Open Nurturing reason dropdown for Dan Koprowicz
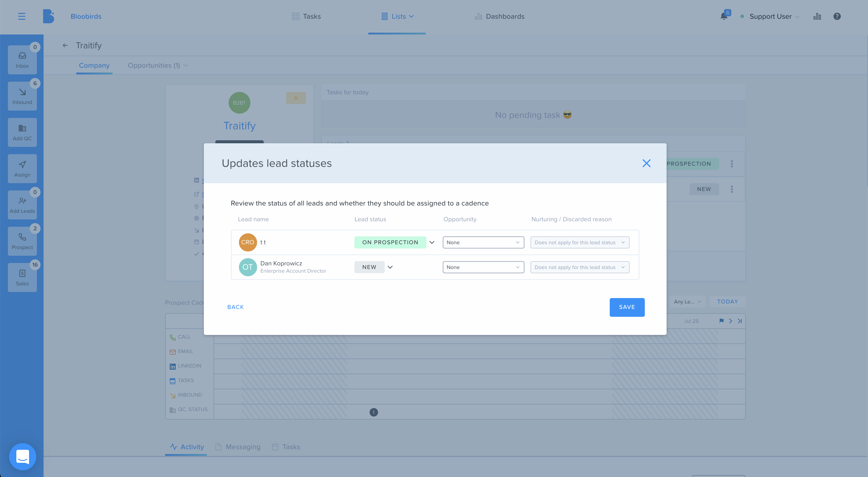Viewport: 868px width, 477px height. click(x=579, y=267)
